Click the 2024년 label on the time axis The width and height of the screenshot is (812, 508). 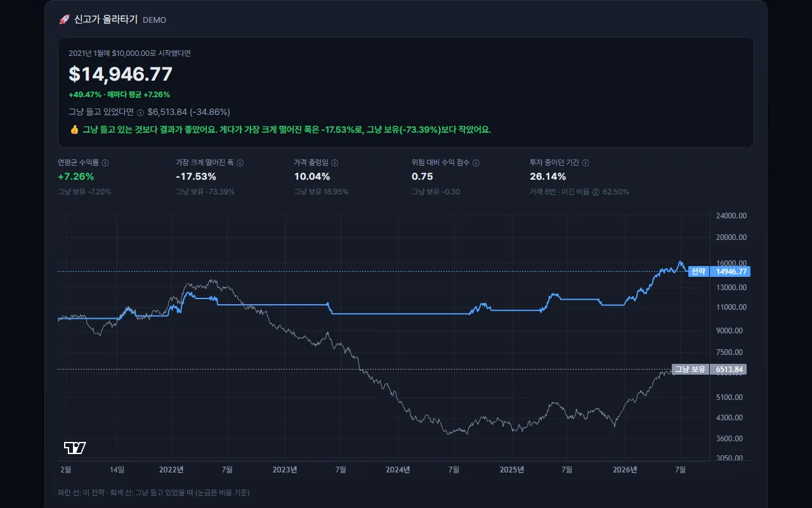(398, 470)
